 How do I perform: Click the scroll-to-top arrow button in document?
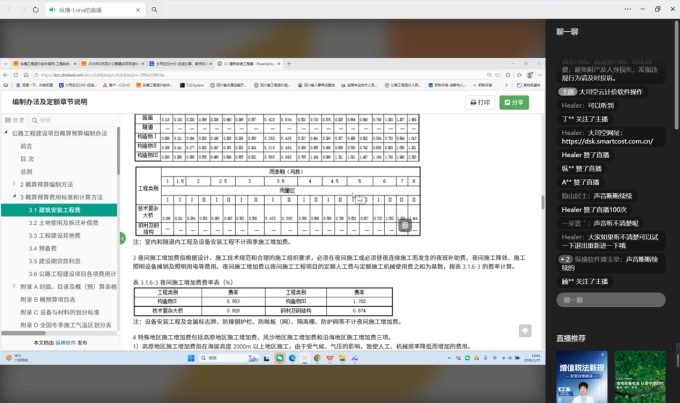(x=525, y=331)
